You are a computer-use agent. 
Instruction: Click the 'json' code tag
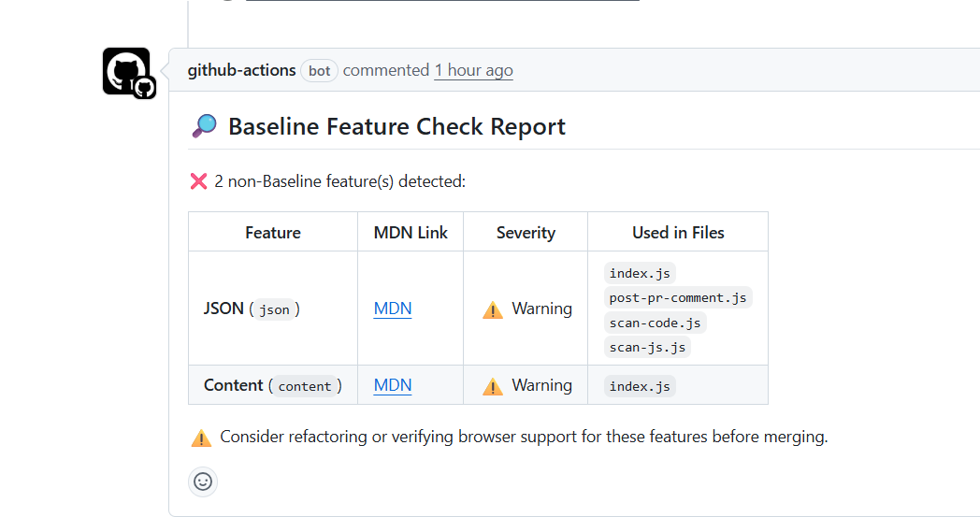pyautogui.click(x=274, y=309)
